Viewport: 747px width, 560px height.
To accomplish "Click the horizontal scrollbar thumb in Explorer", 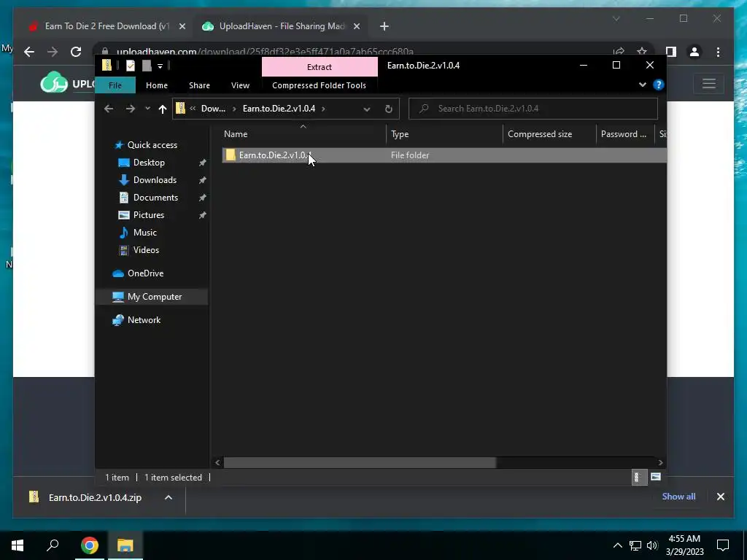I will [360, 462].
